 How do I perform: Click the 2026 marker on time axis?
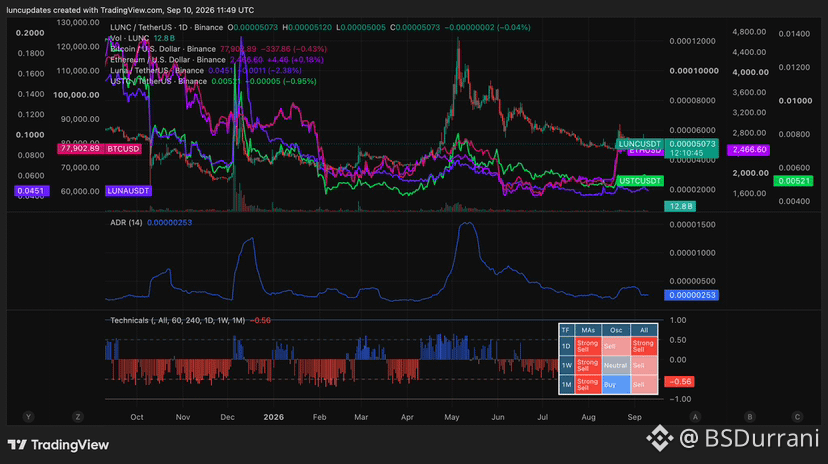(x=274, y=417)
